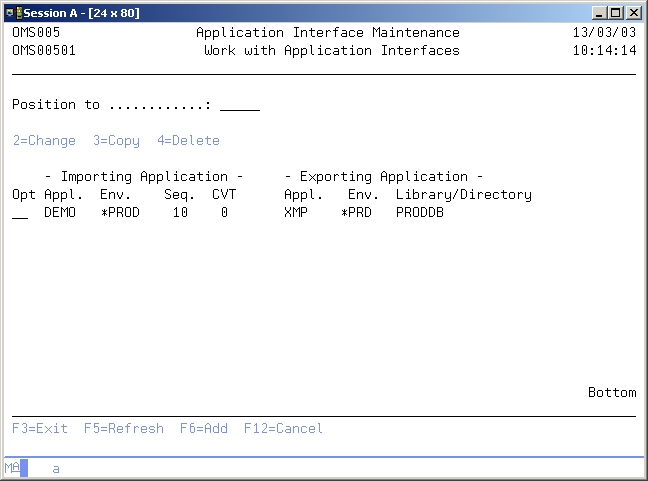The image size is (648, 481).
Task: Click the F12=Cancel function key label
Action: point(283,428)
